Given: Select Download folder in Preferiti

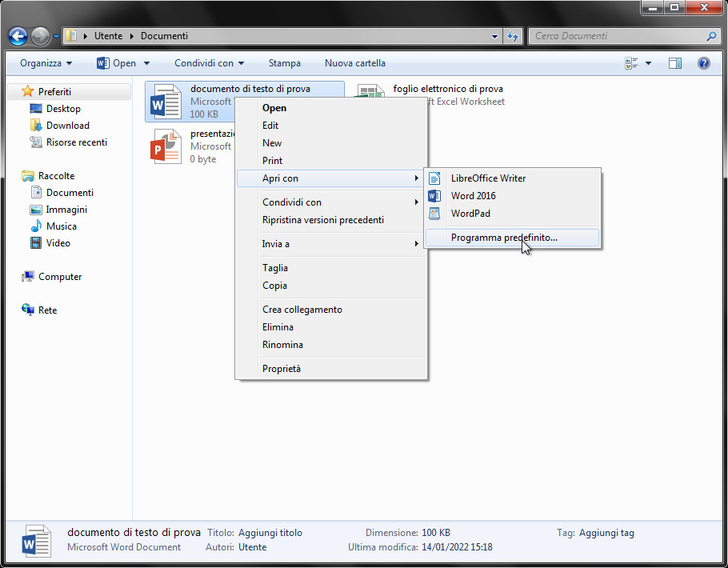Looking at the screenshot, I should [67, 126].
